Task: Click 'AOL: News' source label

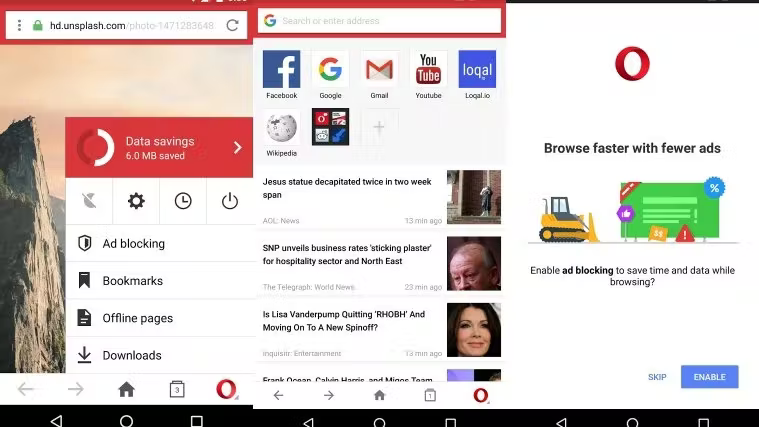Action: [x=281, y=221]
